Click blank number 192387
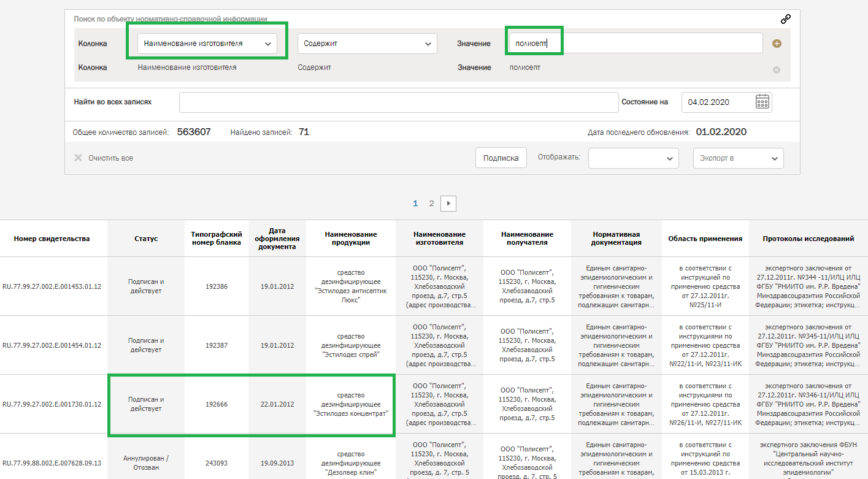The image size is (868, 479). click(x=217, y=345)
